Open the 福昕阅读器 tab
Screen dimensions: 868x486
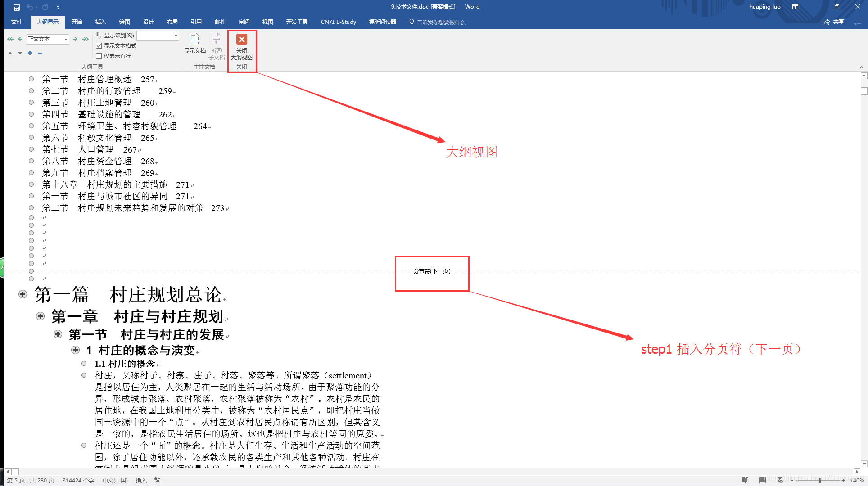click(x=383, y=22)
